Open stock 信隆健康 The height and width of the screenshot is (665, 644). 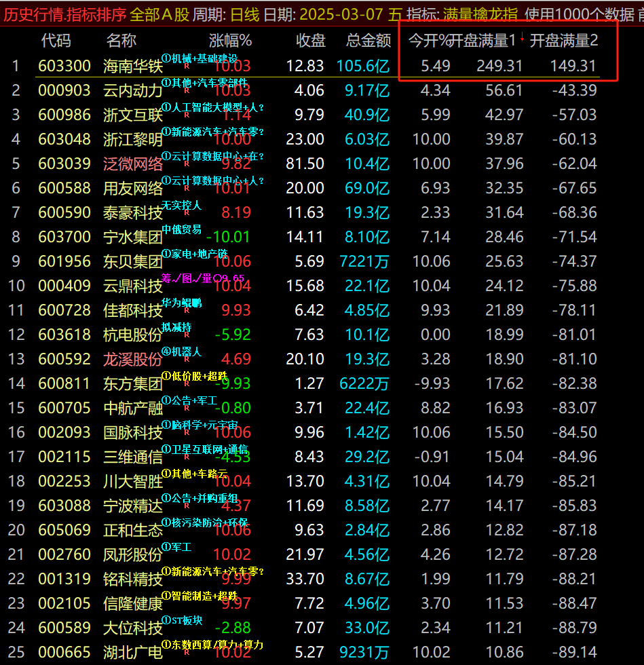pyautogui.click(x=133, y=604)
